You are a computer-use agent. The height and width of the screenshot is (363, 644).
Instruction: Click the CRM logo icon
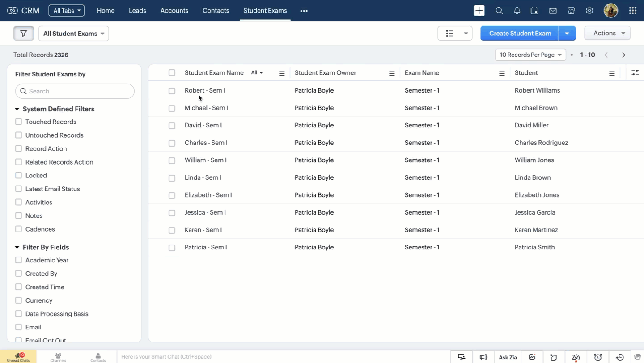click(12, 11)
